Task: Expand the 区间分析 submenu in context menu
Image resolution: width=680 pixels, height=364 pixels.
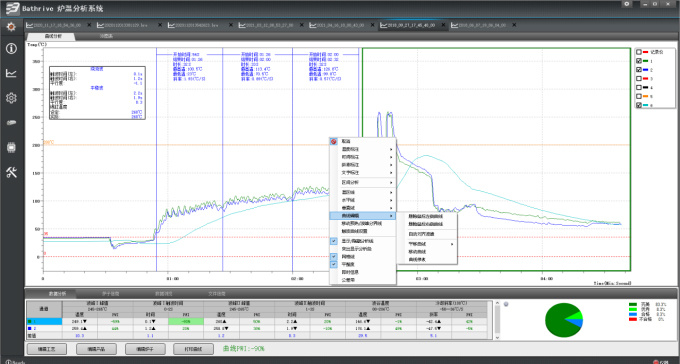Action: [363, 183]
